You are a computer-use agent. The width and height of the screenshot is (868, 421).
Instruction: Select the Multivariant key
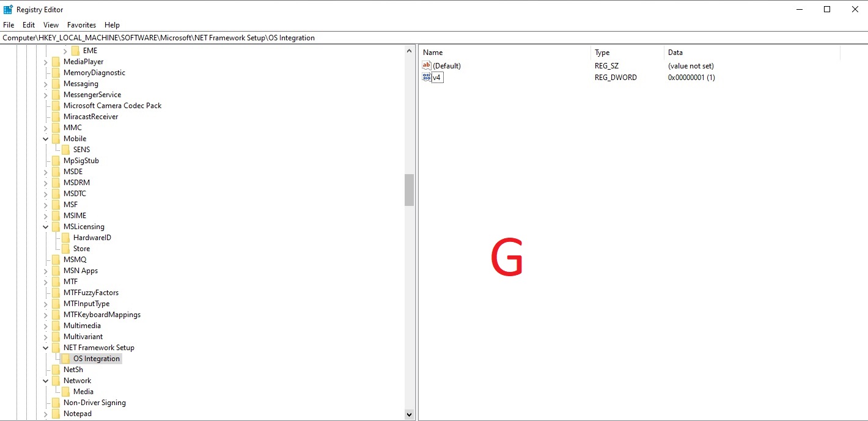pos(83,337)
